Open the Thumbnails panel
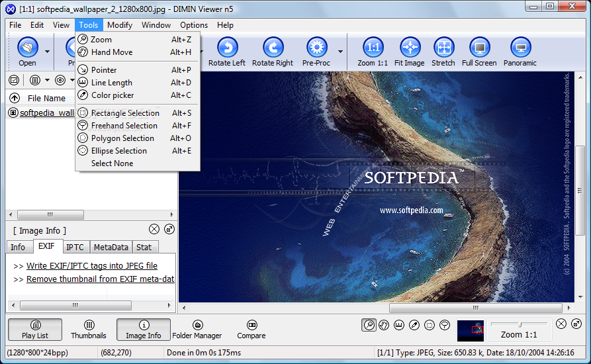Image resolution: width=591 pixels, height=364 pixels. [x=89, y=330]
